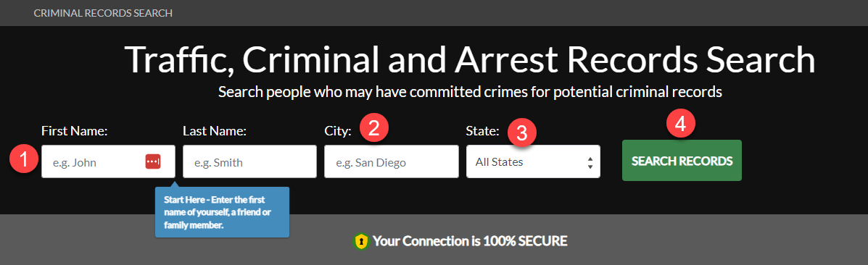
Task: Click the red password manager icon in First Name field
Action: [x=153, y=161]
